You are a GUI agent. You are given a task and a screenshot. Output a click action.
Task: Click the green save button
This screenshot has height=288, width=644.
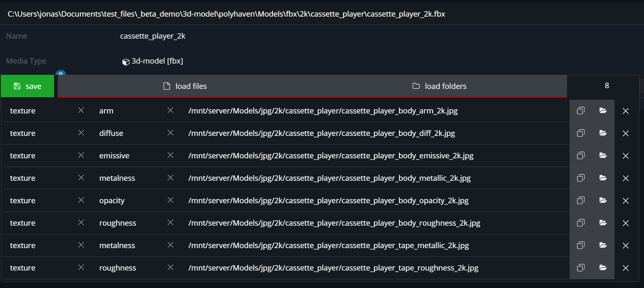click(x=27, y=86)
